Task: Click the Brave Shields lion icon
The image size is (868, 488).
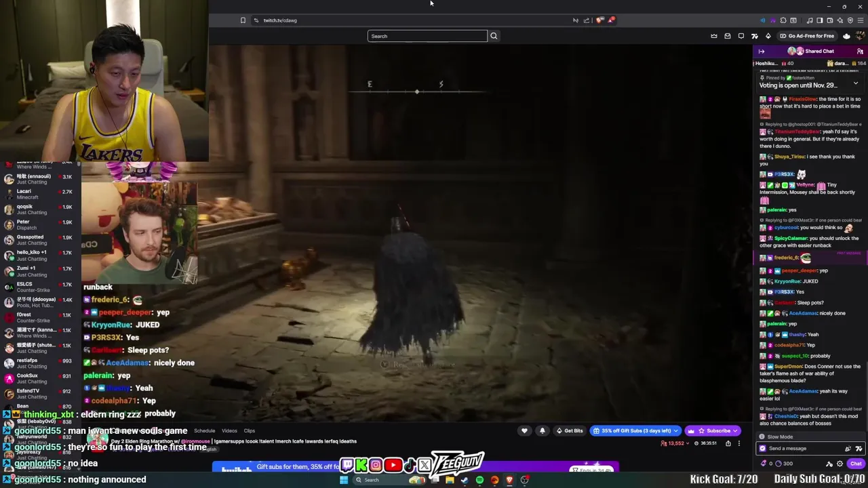Action: coord(599,20)
